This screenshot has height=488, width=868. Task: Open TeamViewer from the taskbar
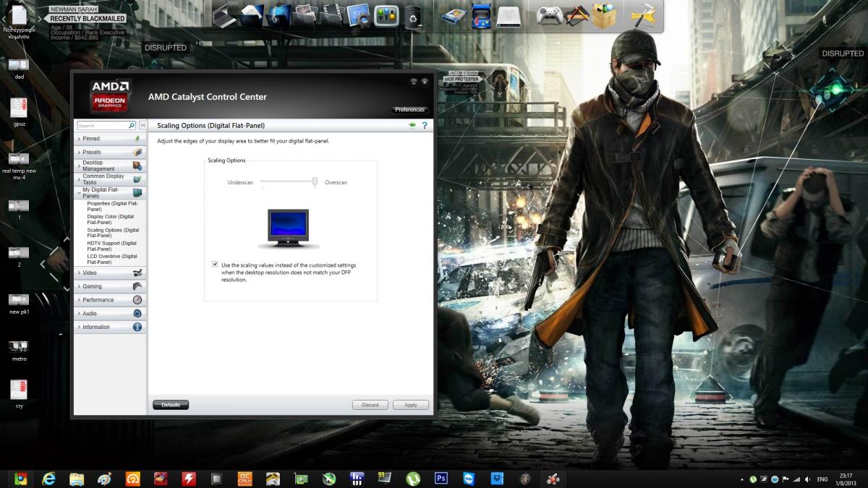click(469, 479)
